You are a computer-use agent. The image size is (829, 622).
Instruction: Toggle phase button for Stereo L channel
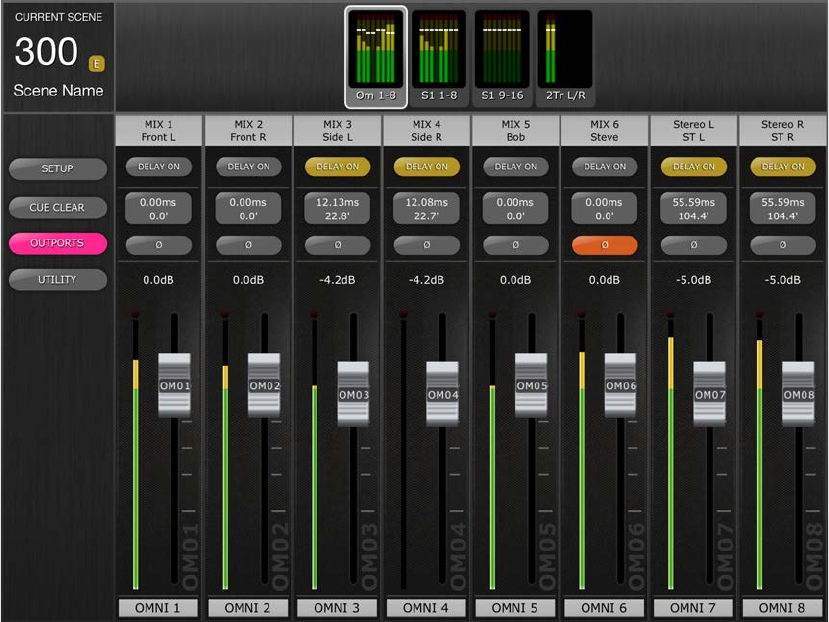(693, 244)
